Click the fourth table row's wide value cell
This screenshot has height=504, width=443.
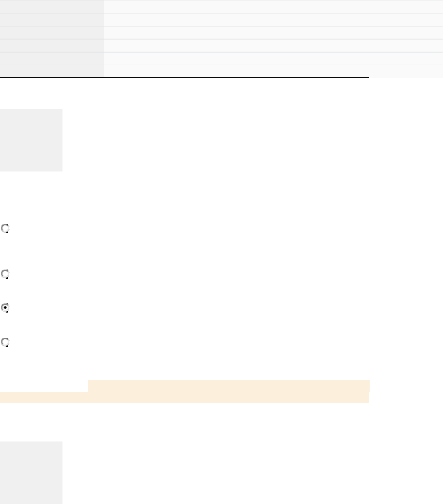[273, 46]
